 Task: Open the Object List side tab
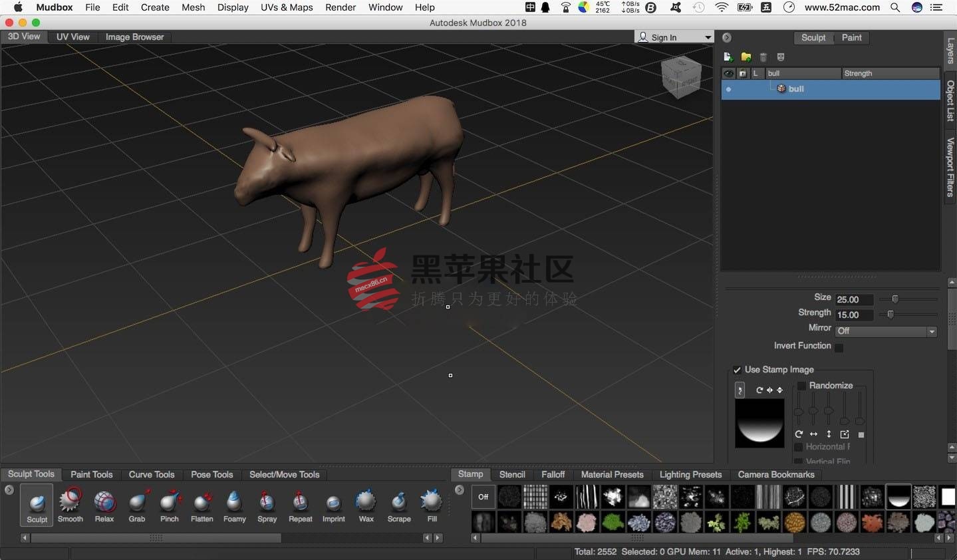950,100
